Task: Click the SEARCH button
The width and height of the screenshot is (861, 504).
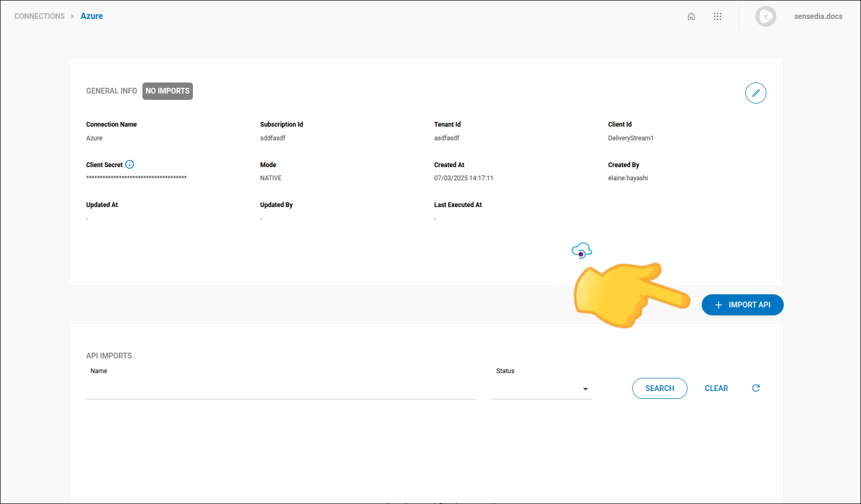Action: [x=660, y=388]
